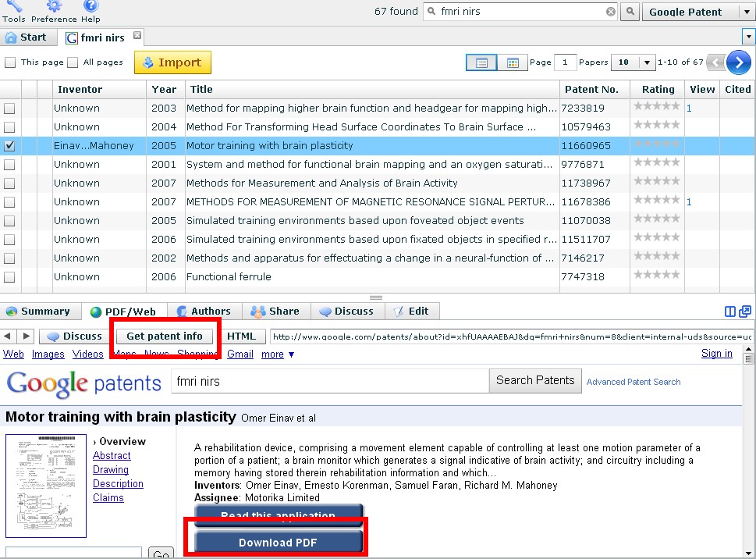Open the PDF/Web tab
756x559 pixels.
tap(123, 312)
